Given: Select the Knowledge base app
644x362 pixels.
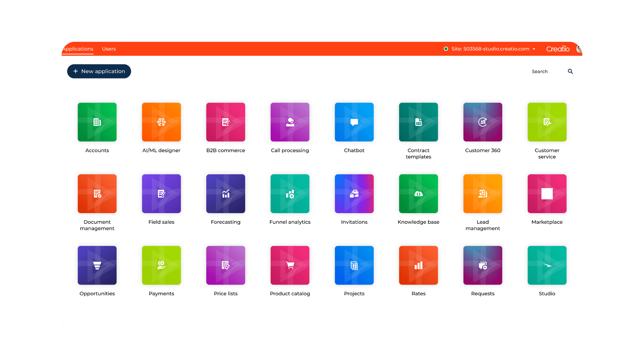Looking at the screenshot, I should pyautogui.click(x=418, y=193).
